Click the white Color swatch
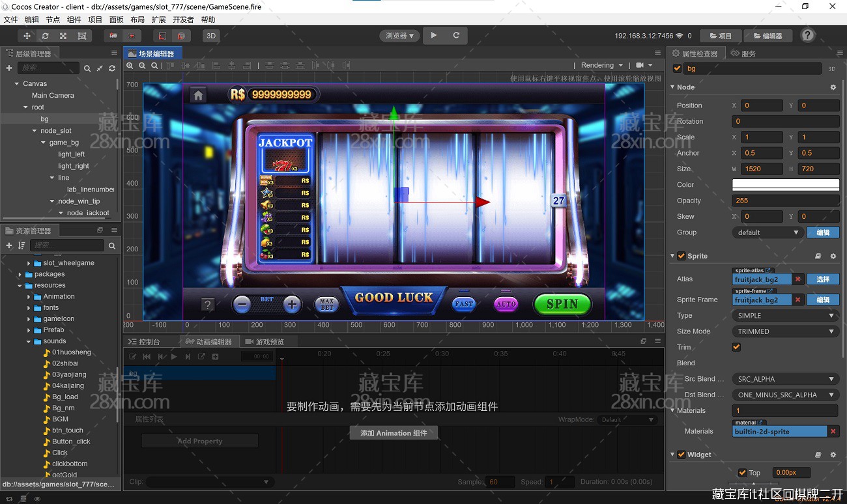Viewport: 847px width, 504px height. [785, 185]
